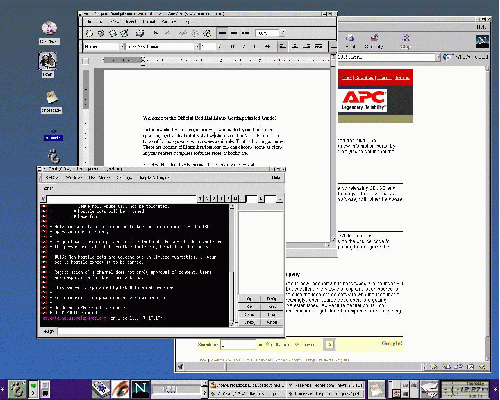Select align left paragraph button in AbiWord
Image resolution: width=500 pixels, height=400 pixels.
[x=283, y=46]
